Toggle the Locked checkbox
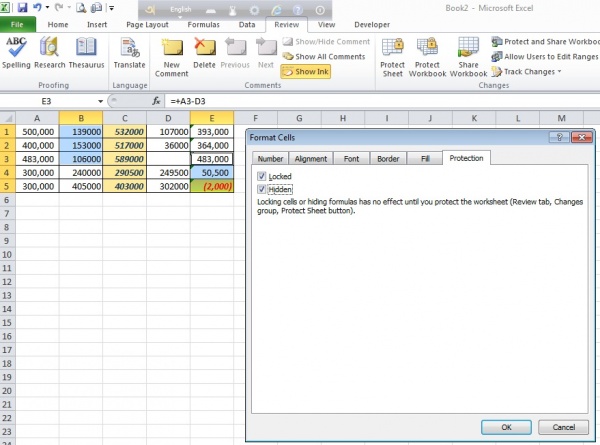Image resolution: width=600 pixels, height=445 pixels. [x=262, y=176]
